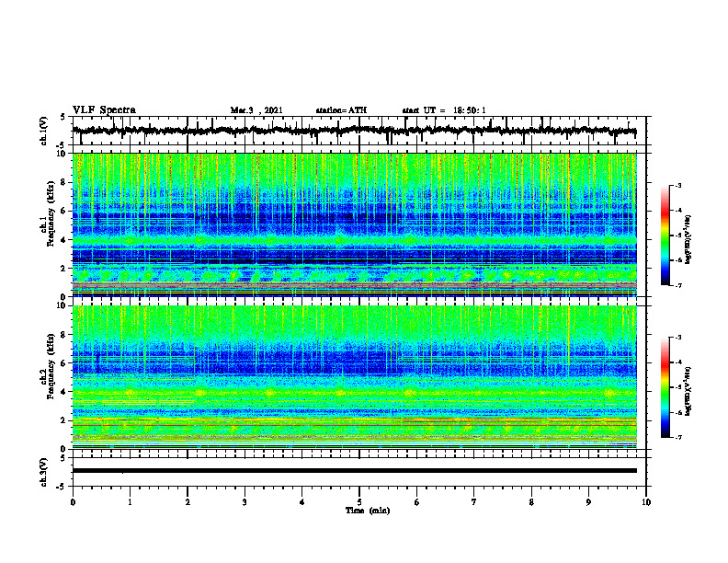Click time axis tick label "5"

(359, 502)
